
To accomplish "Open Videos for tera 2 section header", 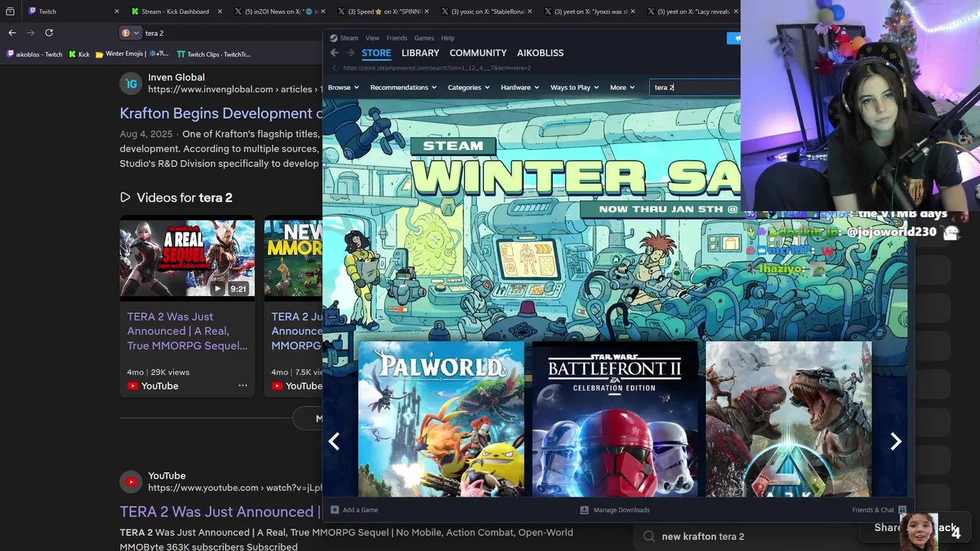I will (x=176, y=197).
